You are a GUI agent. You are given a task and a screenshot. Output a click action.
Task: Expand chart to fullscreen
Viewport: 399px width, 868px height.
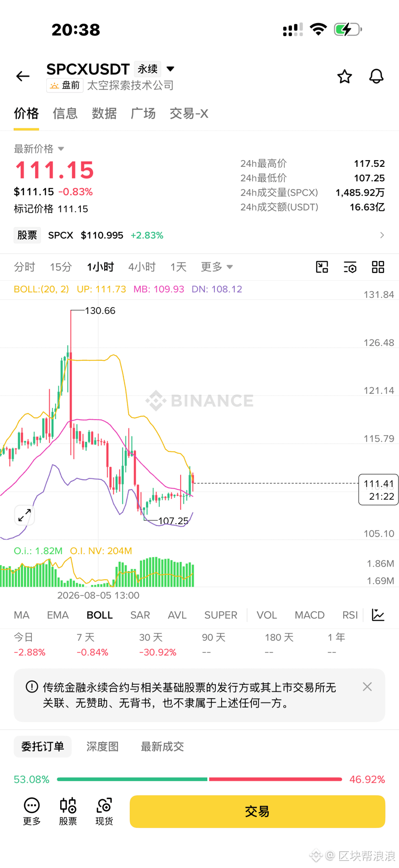pos(24,515)
